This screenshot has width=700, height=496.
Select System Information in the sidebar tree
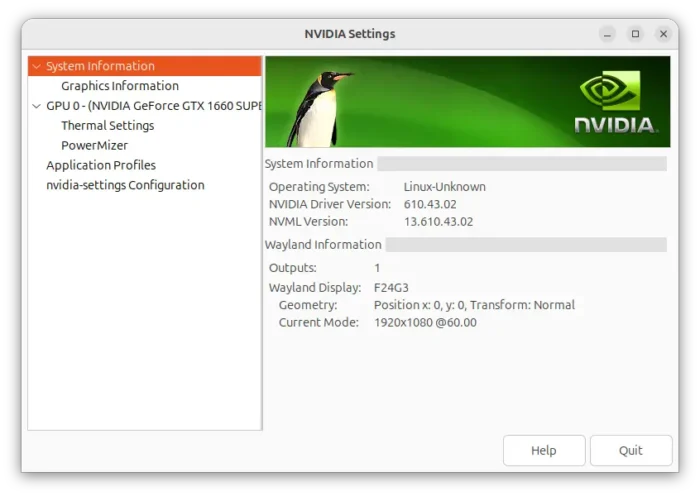[x=145, y=66]
